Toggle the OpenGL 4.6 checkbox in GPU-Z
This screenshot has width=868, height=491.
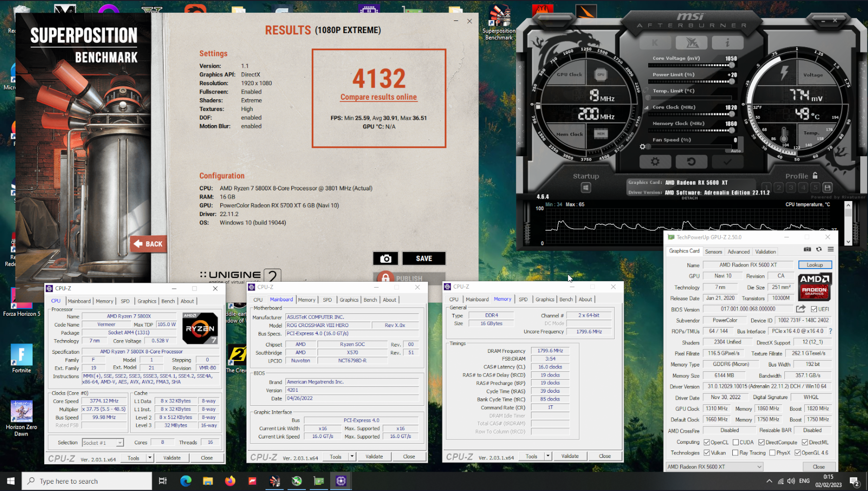(x=797, y=453)
